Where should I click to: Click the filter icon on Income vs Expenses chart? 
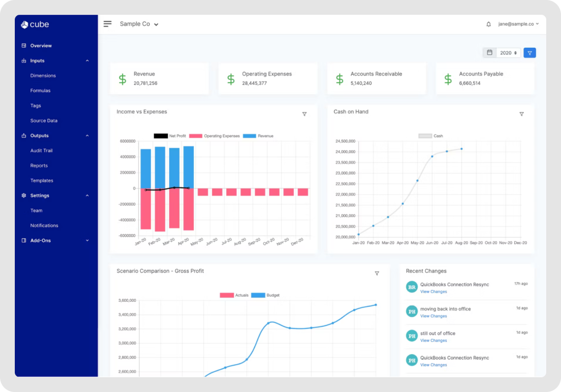click(305, 114)
